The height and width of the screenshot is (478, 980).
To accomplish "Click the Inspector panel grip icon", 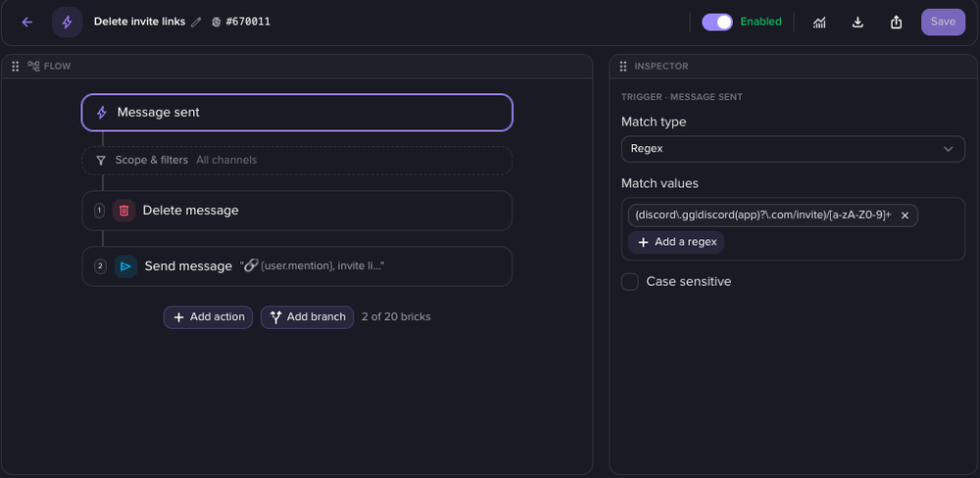I will [622, 67].
